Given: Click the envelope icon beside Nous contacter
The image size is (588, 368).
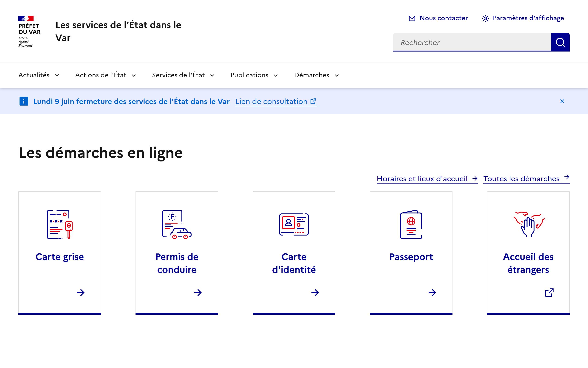Looking at the screenshot, I should (412, 18).
